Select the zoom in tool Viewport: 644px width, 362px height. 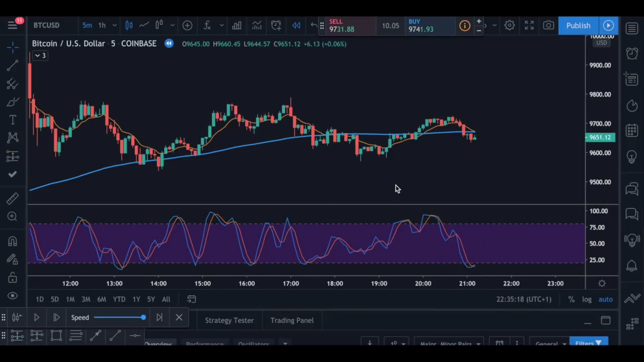point(13,216)
